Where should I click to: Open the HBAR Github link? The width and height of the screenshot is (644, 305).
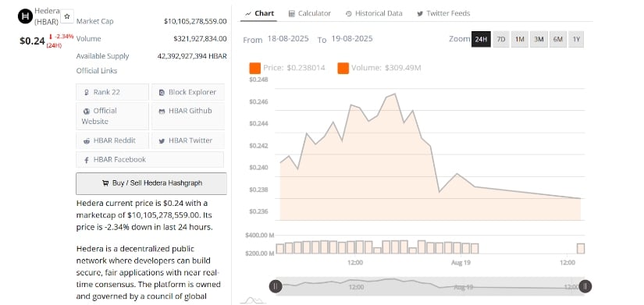(x=188, y=115)
